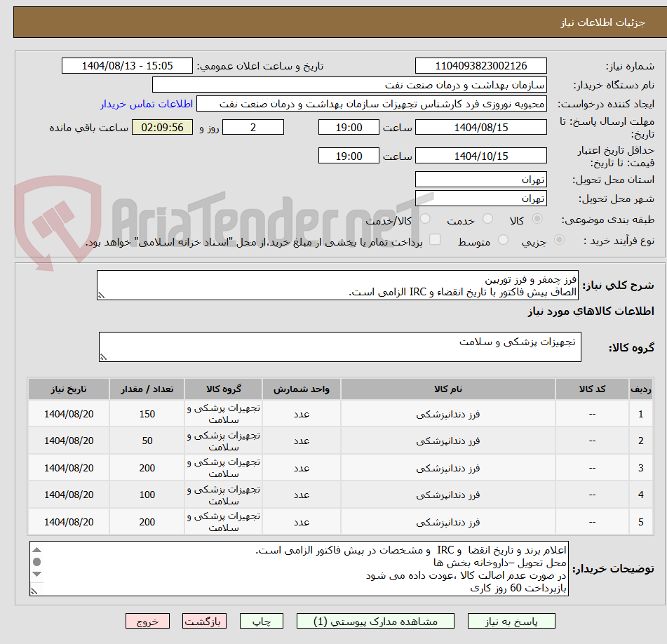Click the scroll-up arrow in the buyer notes box
667x644 pixels.
coord(36,549)
